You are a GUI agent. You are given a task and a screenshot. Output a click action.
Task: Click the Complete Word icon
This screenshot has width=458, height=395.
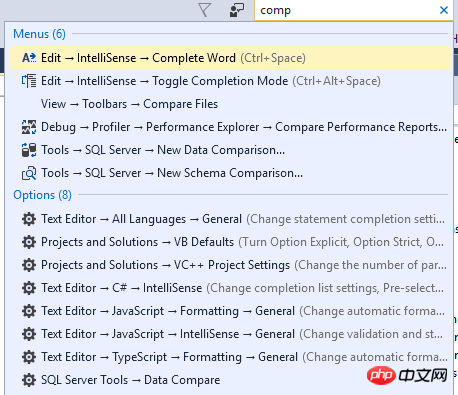point(29,58)
